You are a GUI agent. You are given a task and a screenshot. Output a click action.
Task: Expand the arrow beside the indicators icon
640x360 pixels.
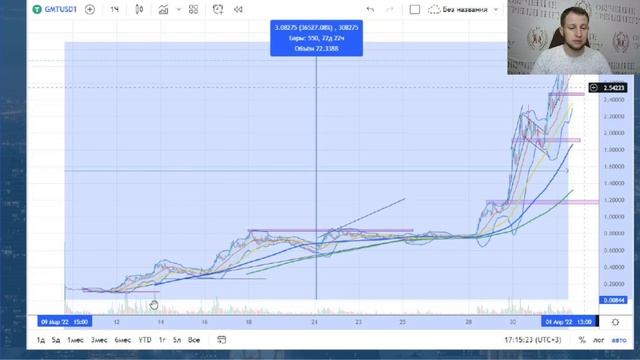tap(178, 9)
